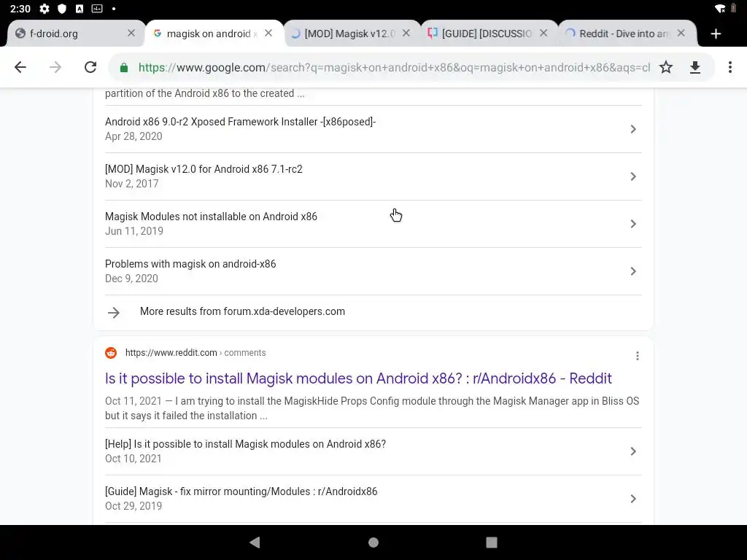Image resolution: width=747 pixels, height=560 pixels.
Task: Close the magisk on android search tab
Action: coord(268,33)
